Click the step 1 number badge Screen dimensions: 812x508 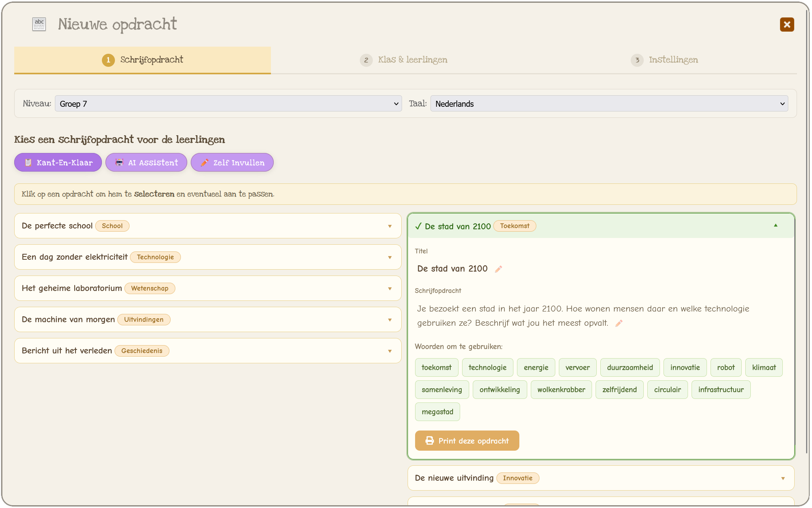(x=108, y=60)
